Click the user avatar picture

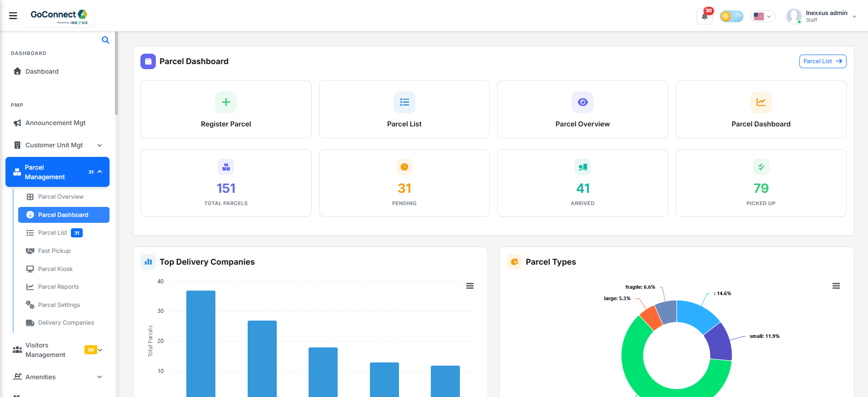coord(794,16)
